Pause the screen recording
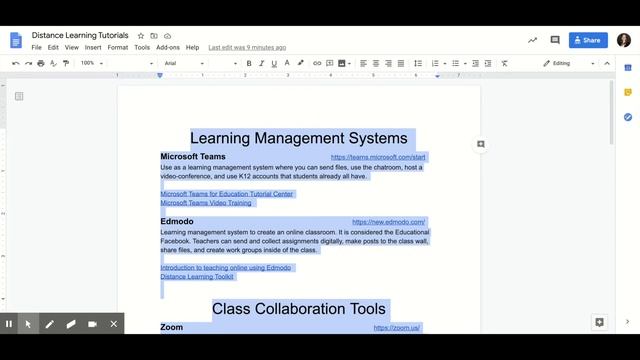This screenshot has height=360, width=640. click(x=9, y=324)
